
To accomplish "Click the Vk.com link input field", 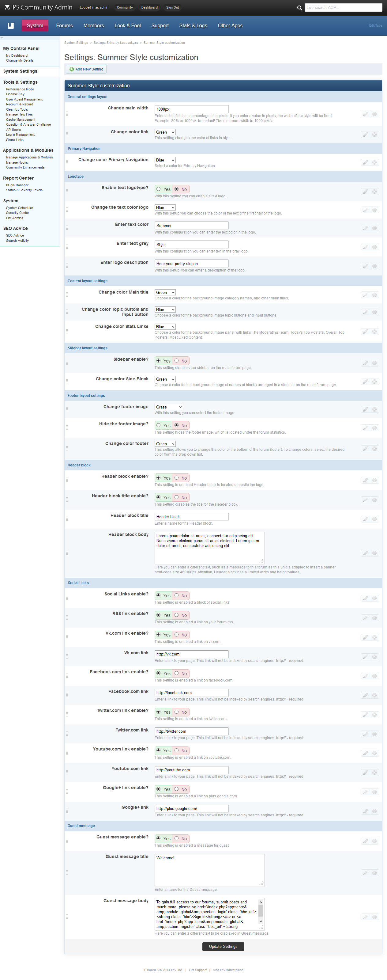I will click(191, 654).
